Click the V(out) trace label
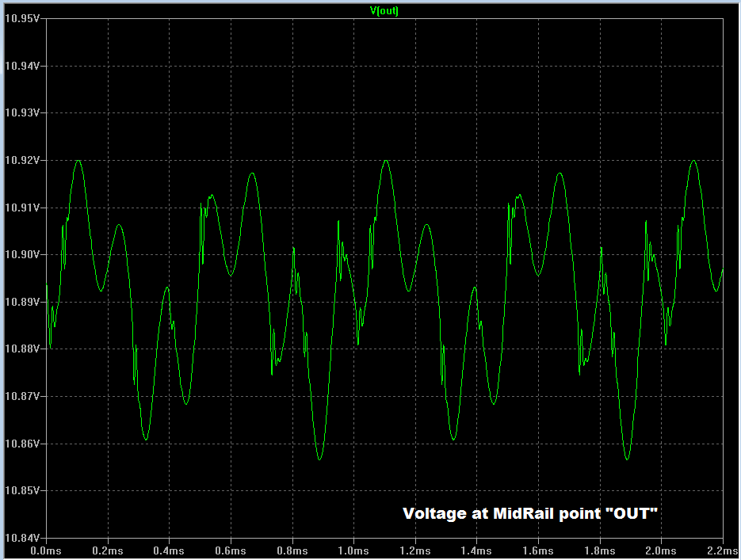 click(384, 10)
